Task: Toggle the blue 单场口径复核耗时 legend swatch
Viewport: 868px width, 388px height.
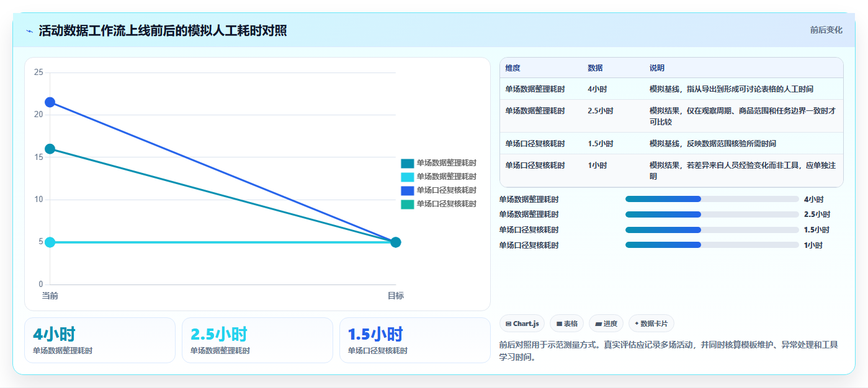Action: [x=407, y=190]
